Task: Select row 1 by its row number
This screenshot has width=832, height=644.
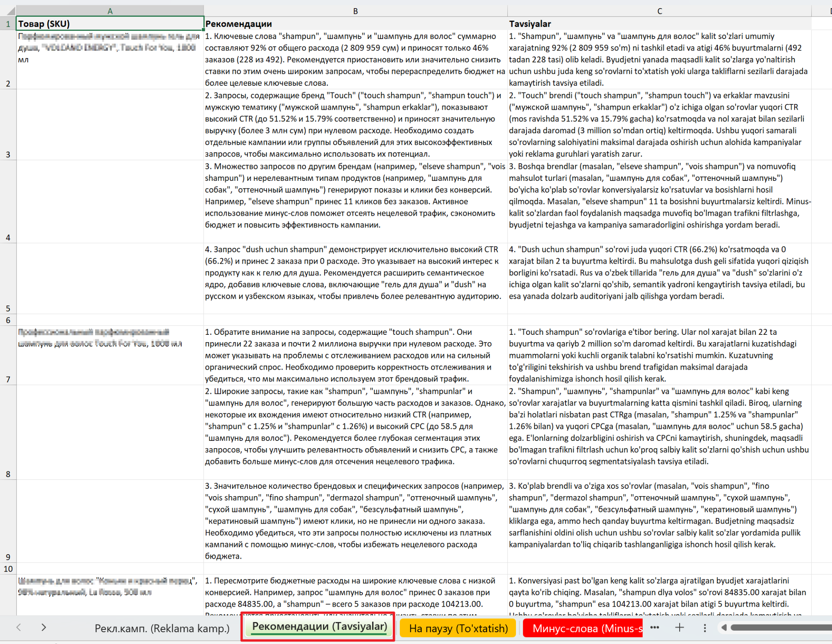Action: [8, 24]
